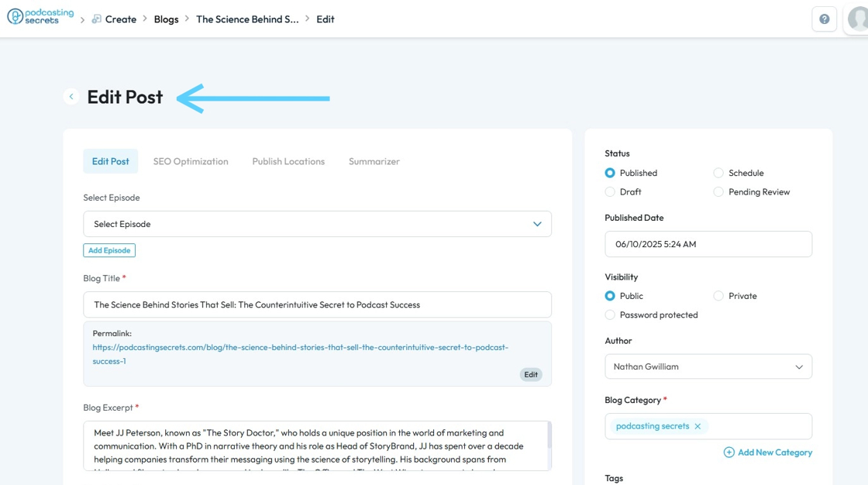Expand the Select Episode dropdown
This screenshot has height=485, width=868.
click(x=317, y=224)
